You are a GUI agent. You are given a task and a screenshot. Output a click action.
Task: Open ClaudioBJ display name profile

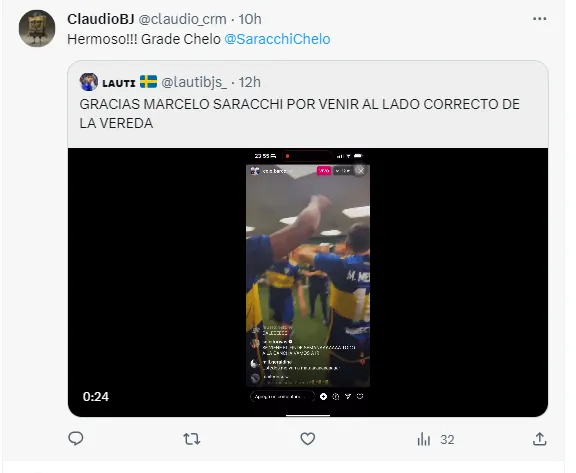point(101,19)
